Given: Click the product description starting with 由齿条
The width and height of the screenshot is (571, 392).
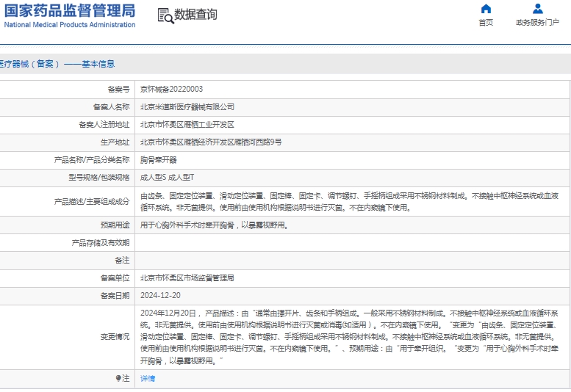Looking at the screenshot, I should (349, 202).
